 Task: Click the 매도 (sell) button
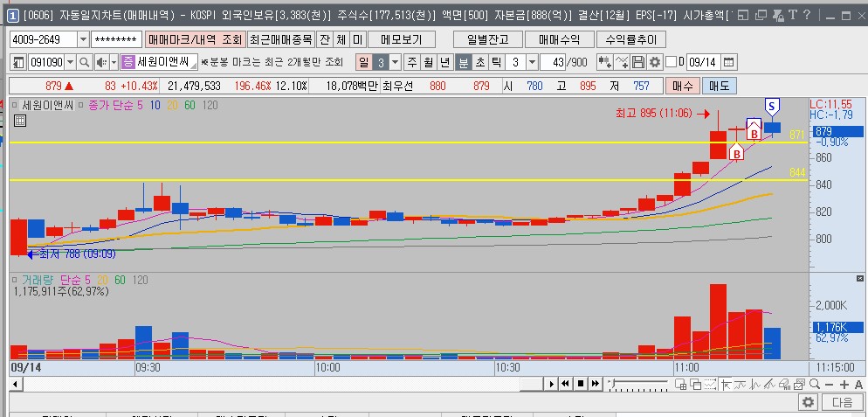(719, 86)
